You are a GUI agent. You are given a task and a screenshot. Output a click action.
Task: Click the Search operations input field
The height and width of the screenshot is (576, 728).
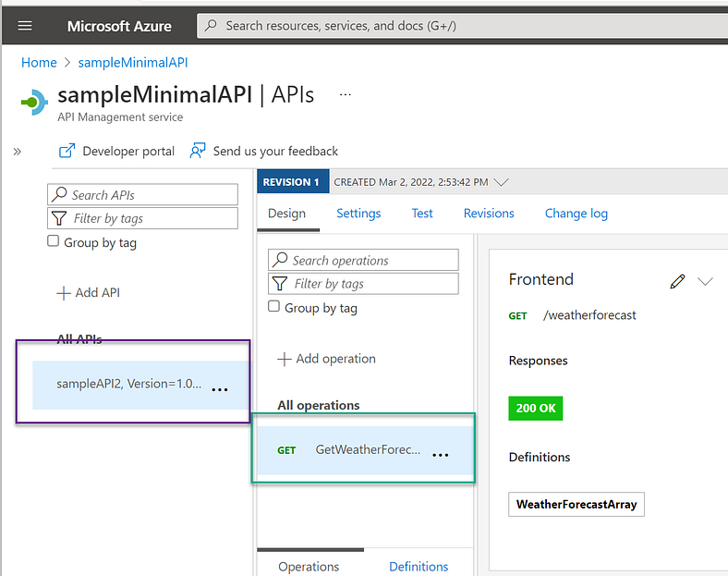click(x=363, y=260)
